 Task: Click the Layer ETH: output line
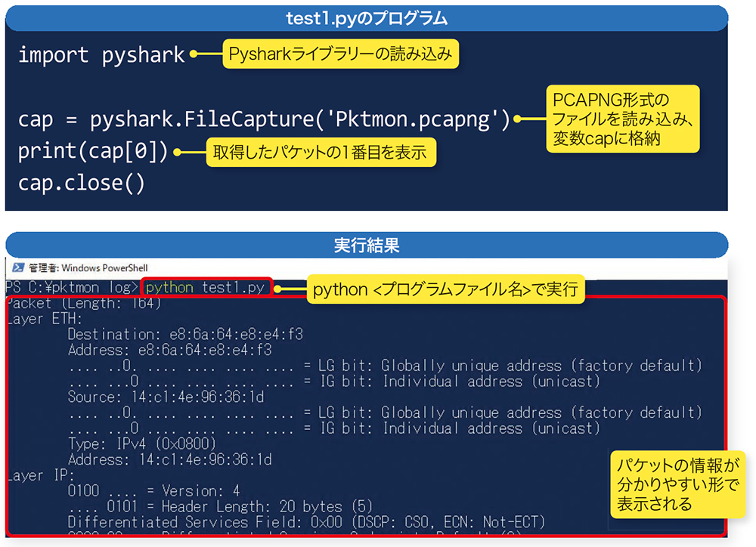click(x=40, y=319)
